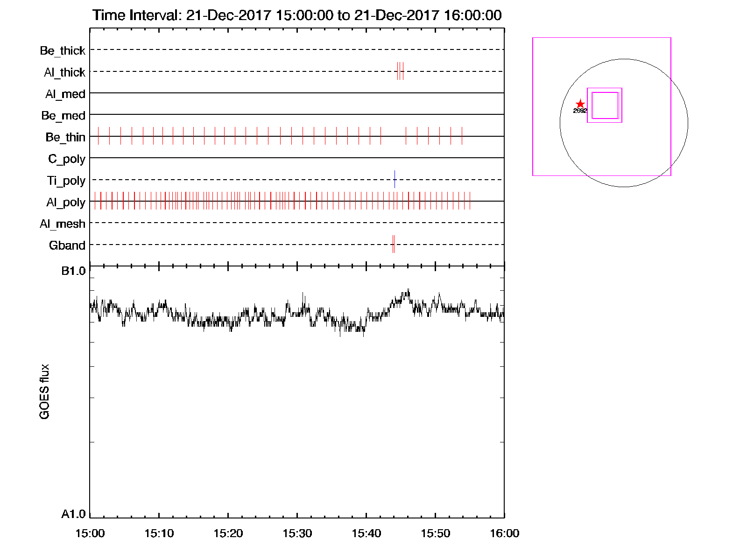Screen dimensions: 747x560
Task: Select the Al_poly filter row label
Action: [66, 202]
